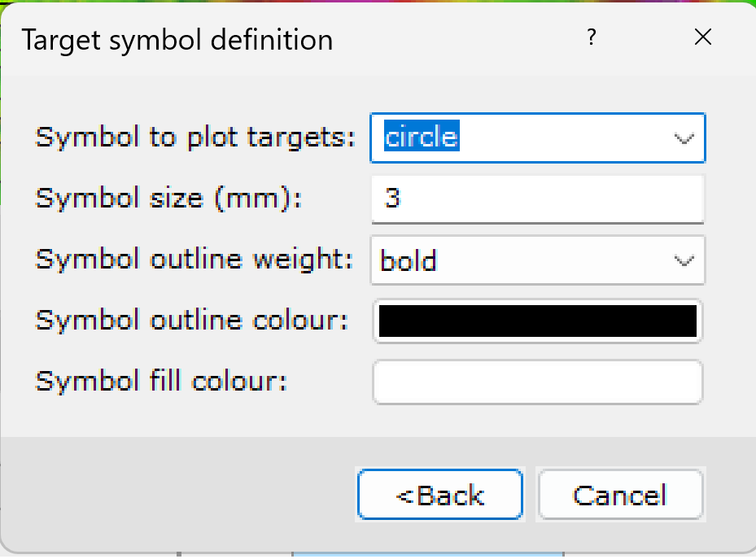Place cursor after the '3' size value
Viewport: 756px width, 559px height.
click(402, 198)
